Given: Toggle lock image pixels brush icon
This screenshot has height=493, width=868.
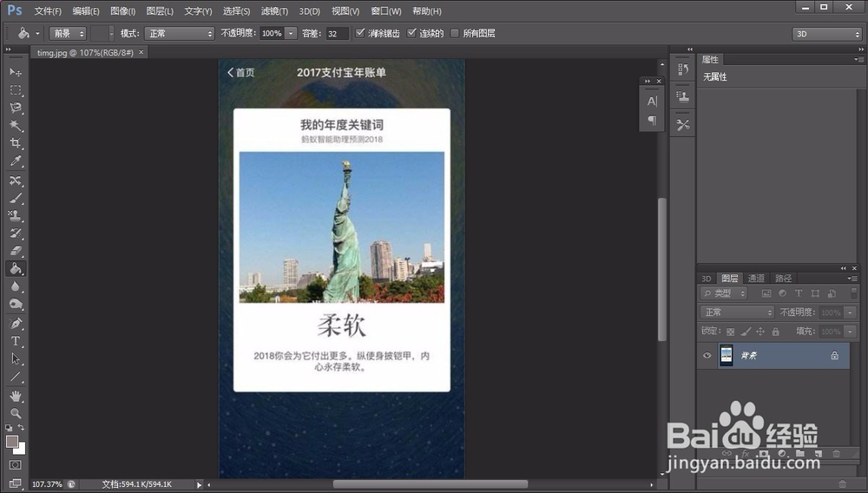Looking at the screenshot, I should pyautogui.click(x=746, y=332).
